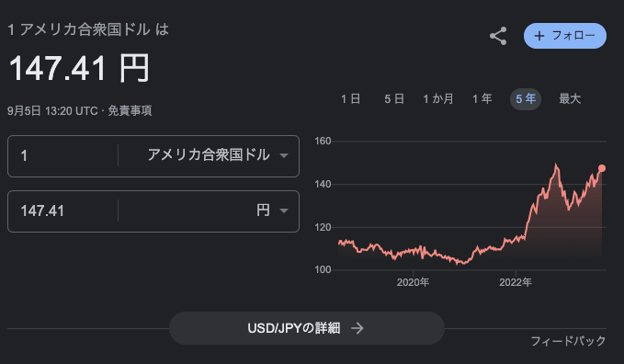The width and height of the screenshot is (624, 364).
Task: Click the red endpoint dot on chart
Action: coord(602,168)
